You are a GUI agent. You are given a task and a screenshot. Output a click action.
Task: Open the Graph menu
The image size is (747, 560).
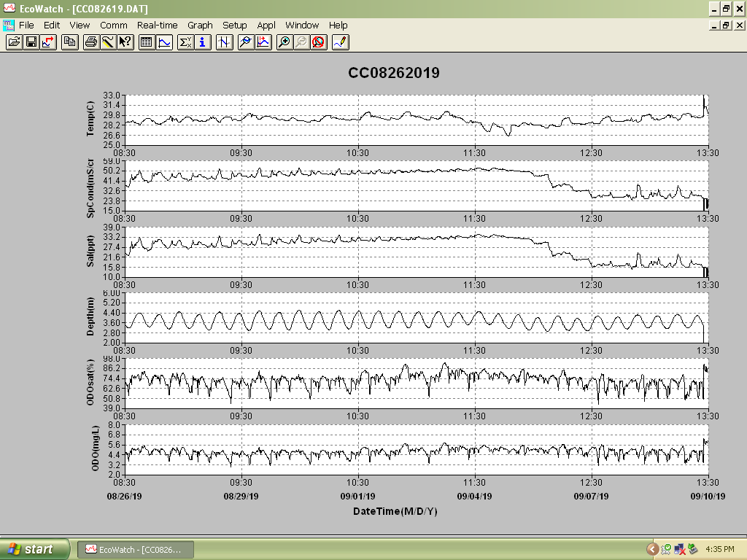coord(200,26)
